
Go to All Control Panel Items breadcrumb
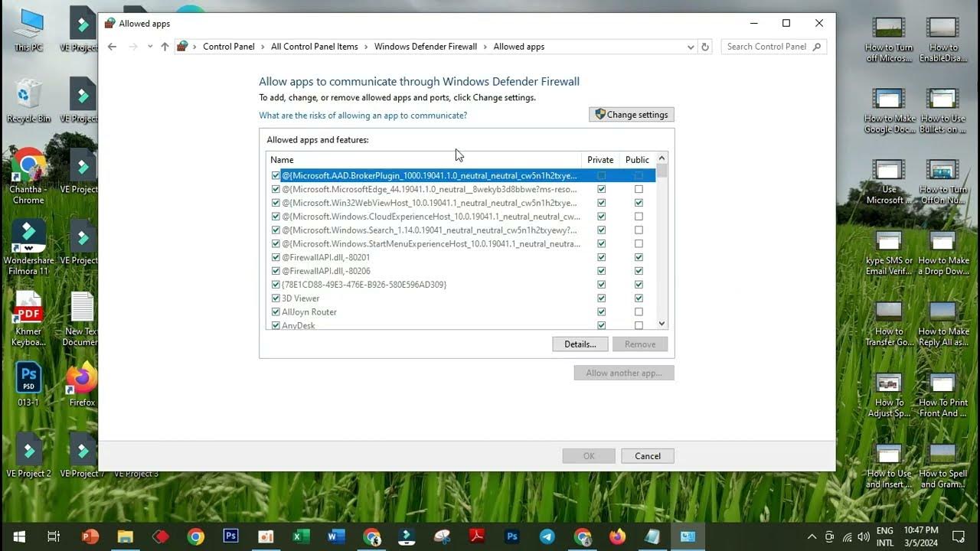click(314, 47)
